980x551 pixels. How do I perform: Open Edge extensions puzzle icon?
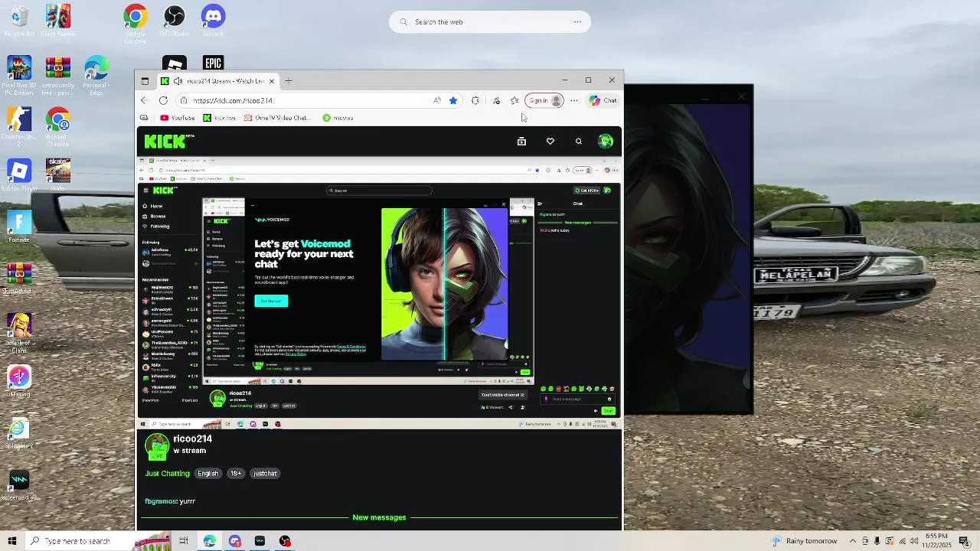[475, 100]
